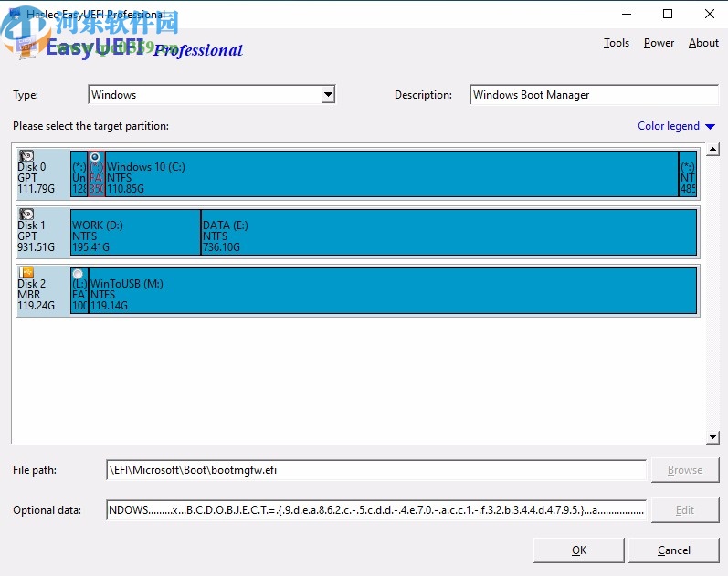Open the Tools menu
The image size is (728, 576).
(x=617, y=43)
